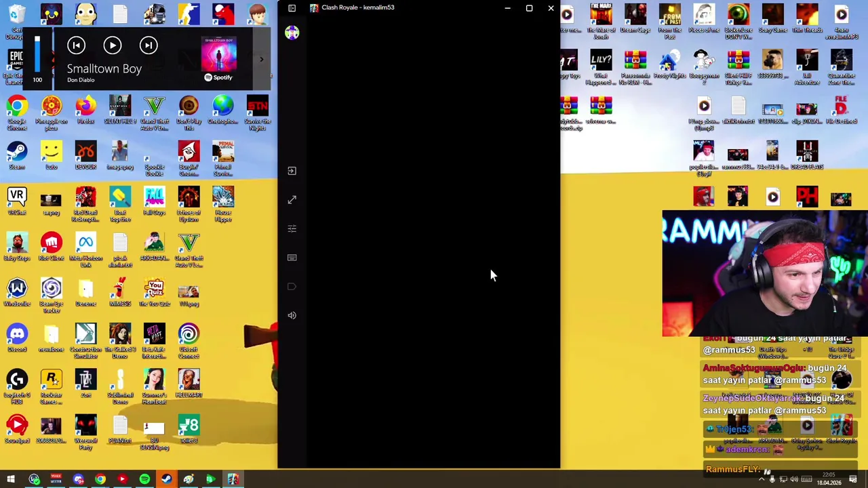868x488 pixels.
Task: Open the controls sliders icon in sidebar
Action: pyautogui.click(x=292, y=228)
